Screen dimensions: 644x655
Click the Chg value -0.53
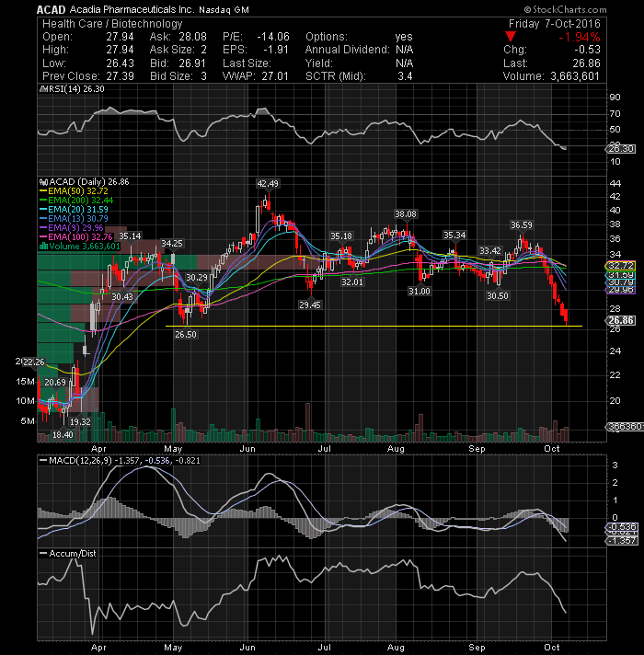[x=587, y=50]
